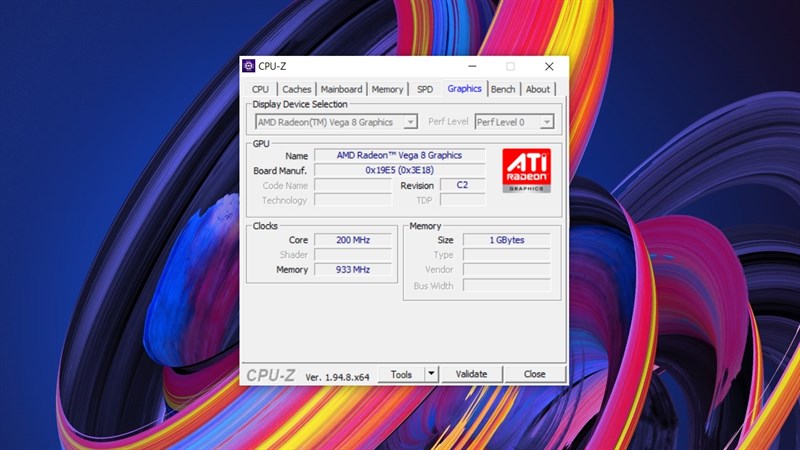Click GPU Name field AMD Radeon Vega 8
The width and height of the screenshot is (800, 450).
click(399, 155)
